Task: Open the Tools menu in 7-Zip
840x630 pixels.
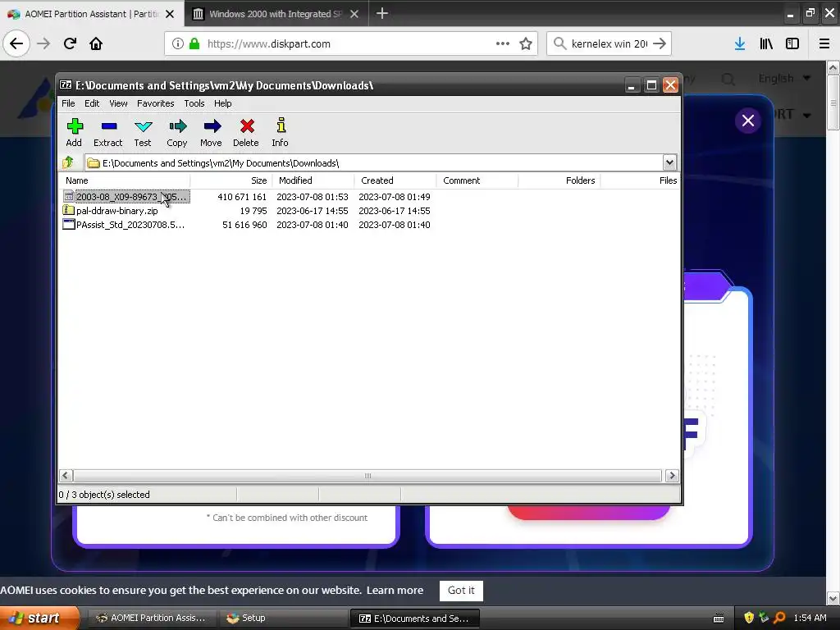Action: coord(194,103)
